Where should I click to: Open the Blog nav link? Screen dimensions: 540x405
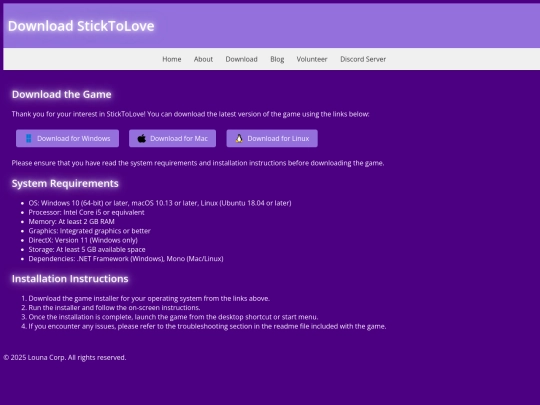point(277,59)
